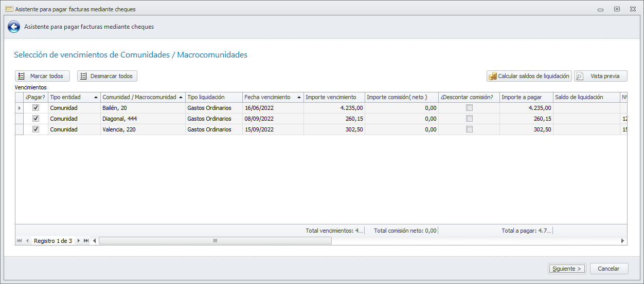Viewport: 644px width, 284px height.
Task: Calculate settlement balances with coins icon button
Action: (529, 76)
